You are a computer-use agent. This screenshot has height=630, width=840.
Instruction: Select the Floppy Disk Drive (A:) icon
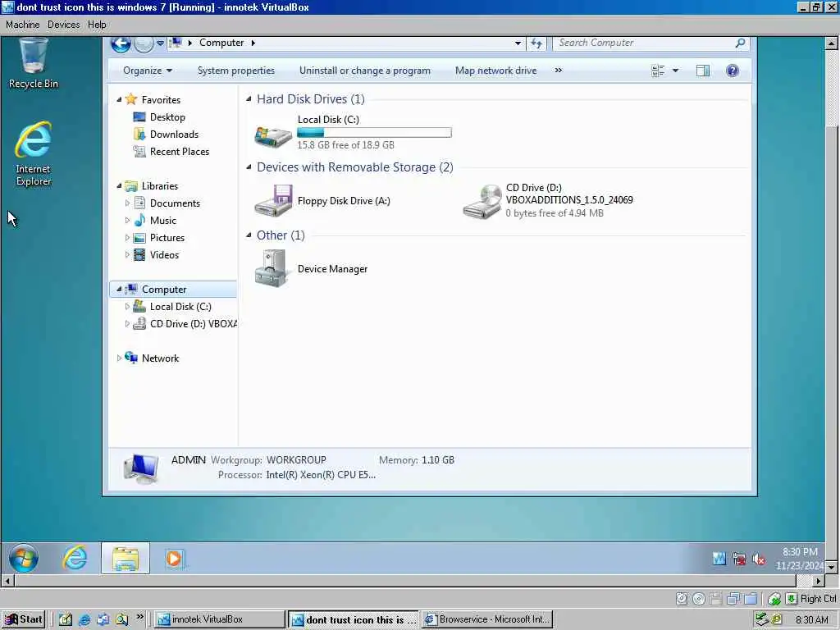(273, 201)
